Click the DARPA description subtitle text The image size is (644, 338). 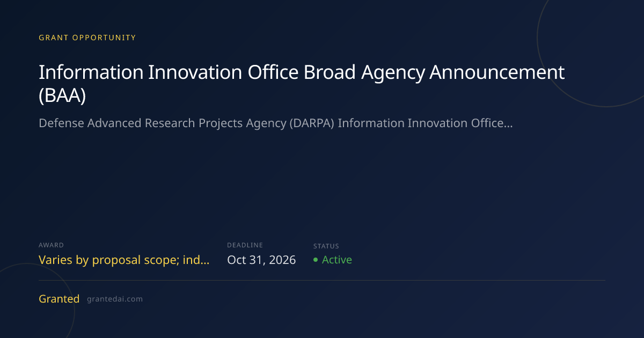pos(276,123)
